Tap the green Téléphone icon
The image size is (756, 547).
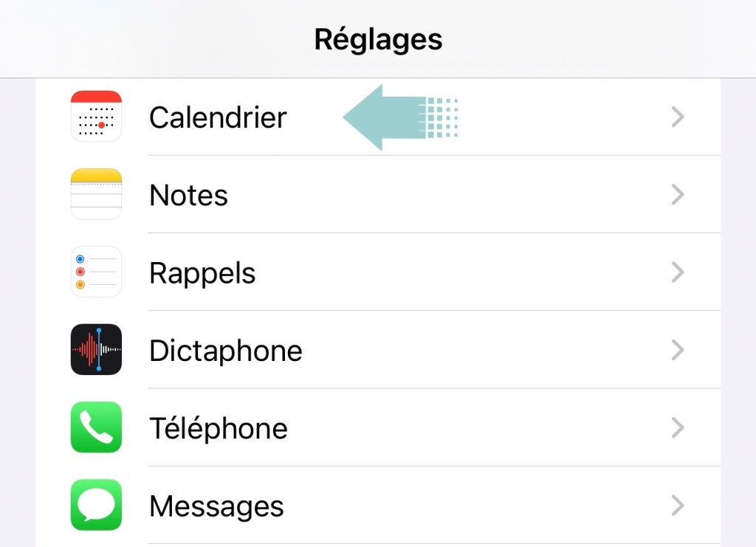96,427
